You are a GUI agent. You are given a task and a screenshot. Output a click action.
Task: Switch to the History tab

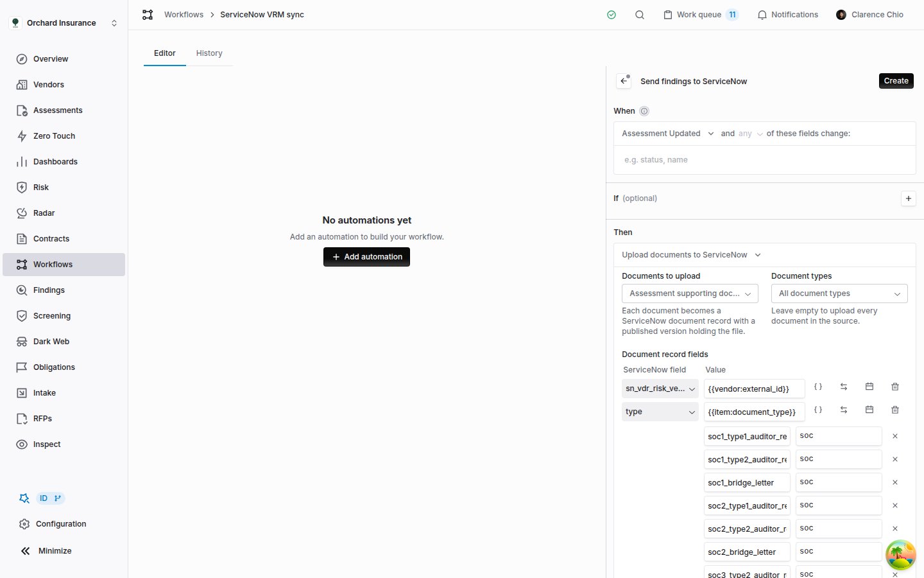click(209, 53)
